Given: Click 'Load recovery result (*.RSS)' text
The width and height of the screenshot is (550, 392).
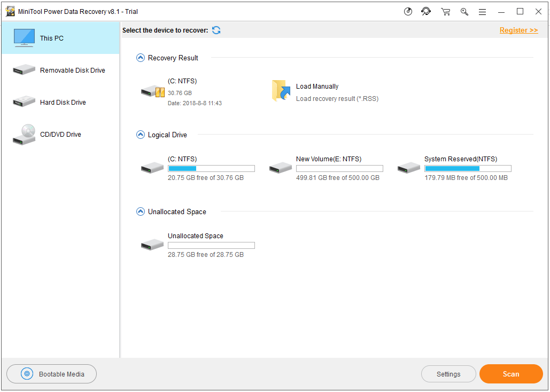Looking at the screenshot, I should [x=337, y=98].
